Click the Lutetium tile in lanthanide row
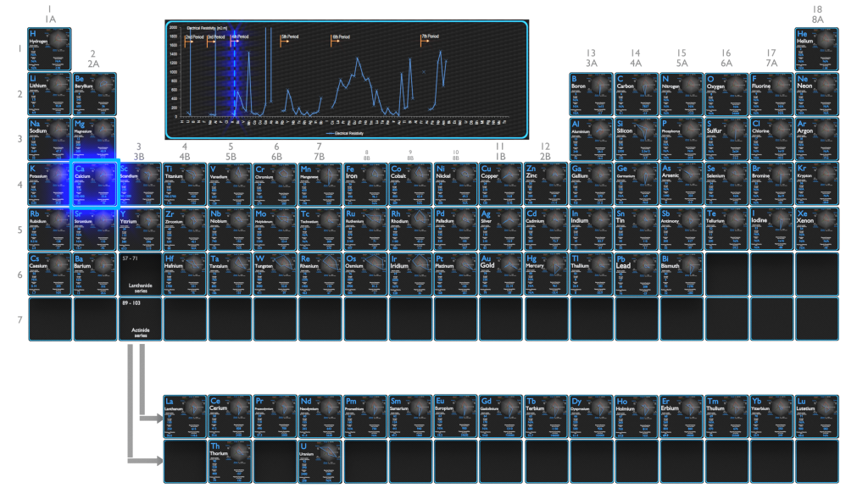This screenshot has width=868, height=488. point(816,417)
